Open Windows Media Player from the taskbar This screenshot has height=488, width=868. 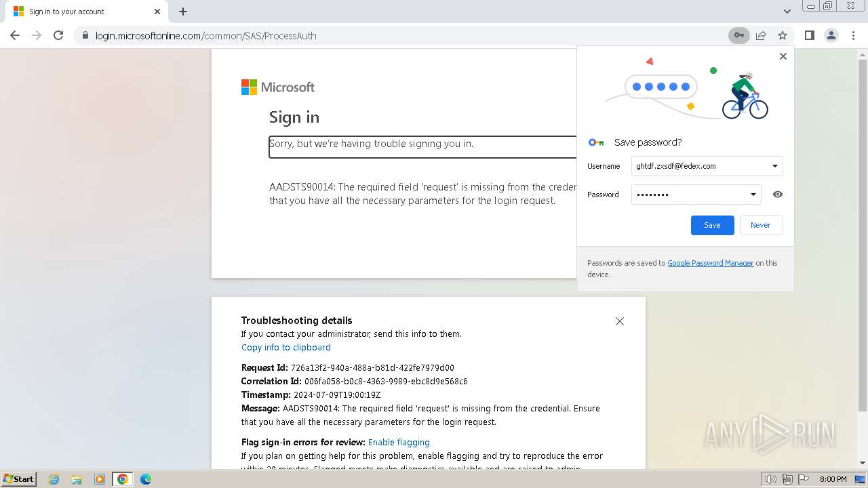point(100,479)
